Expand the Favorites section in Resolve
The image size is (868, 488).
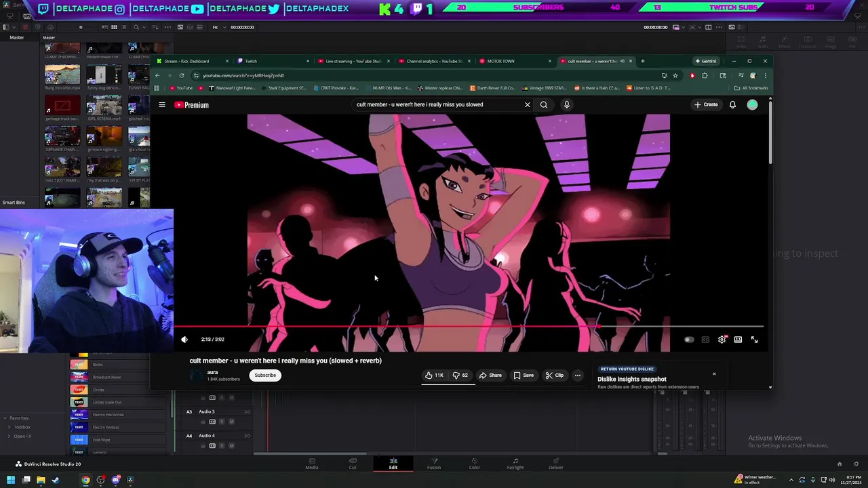(5, 418)
